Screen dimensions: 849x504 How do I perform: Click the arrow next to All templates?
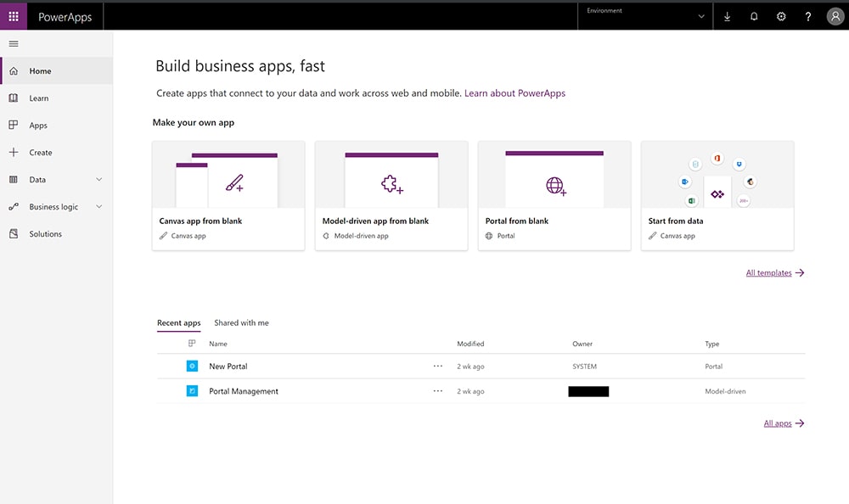pos(800,273)
